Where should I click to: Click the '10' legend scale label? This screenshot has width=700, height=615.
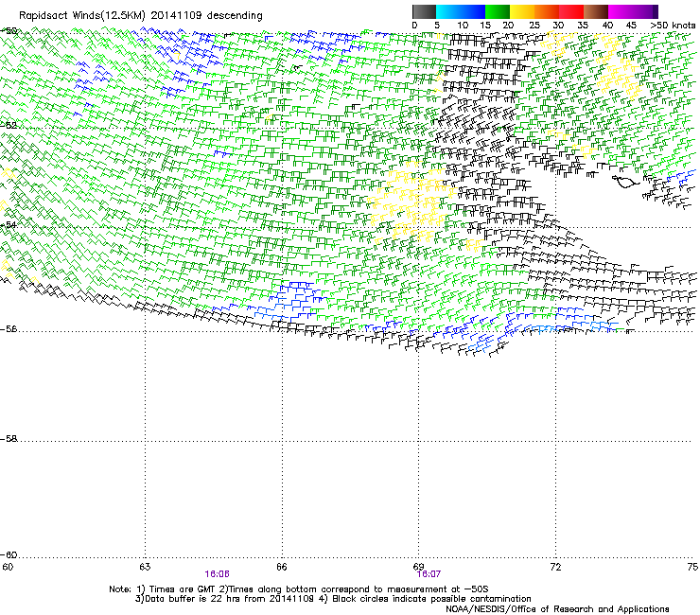tap(463, 26)
